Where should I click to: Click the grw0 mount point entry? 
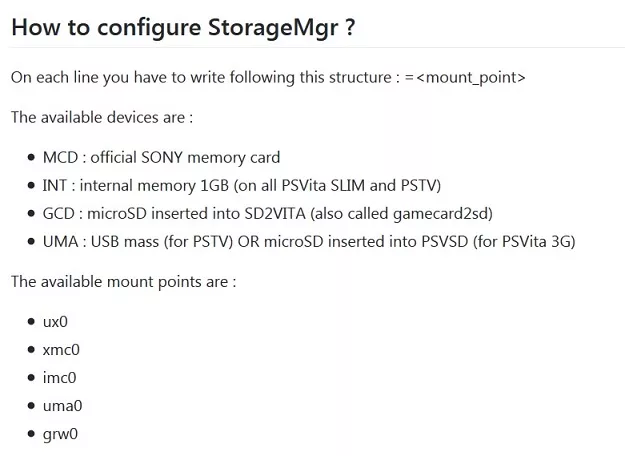pos(60,433)
